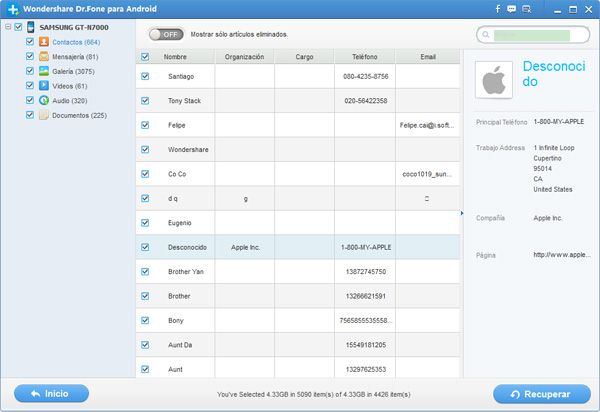600x412 pixels.
Task: Uncheck the Videos (61) checkbox
Action: pos(30,85)
